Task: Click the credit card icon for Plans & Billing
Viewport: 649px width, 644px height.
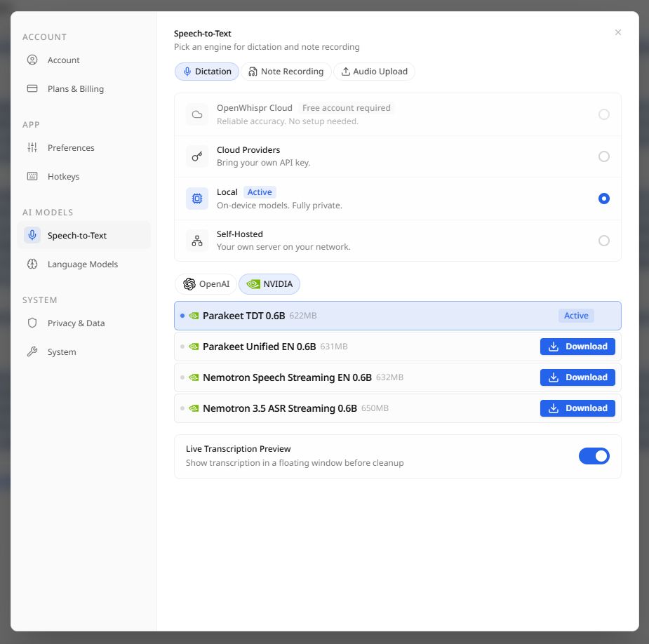Action: [x=32, y=88]
